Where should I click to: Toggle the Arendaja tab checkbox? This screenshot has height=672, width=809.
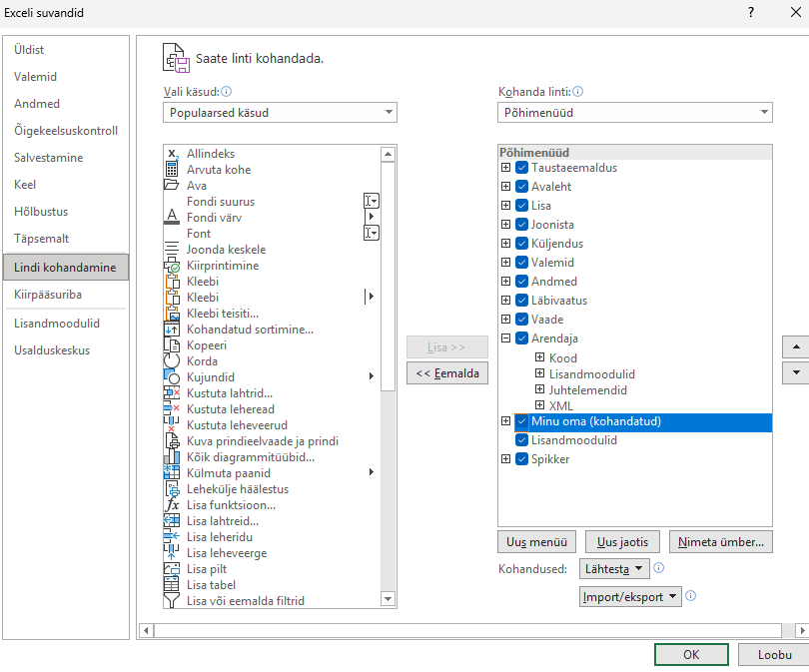point(522,338)
